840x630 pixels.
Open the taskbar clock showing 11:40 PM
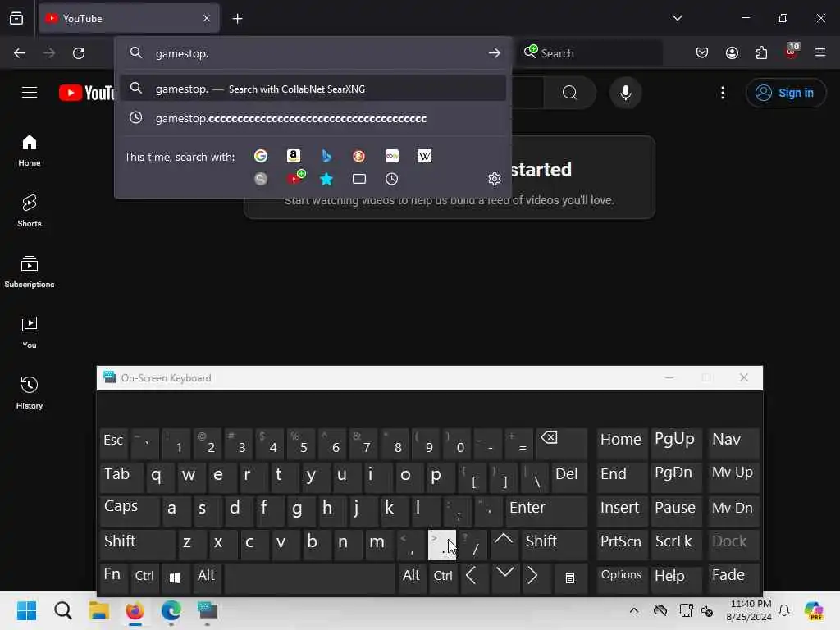(x=750, y=610)
